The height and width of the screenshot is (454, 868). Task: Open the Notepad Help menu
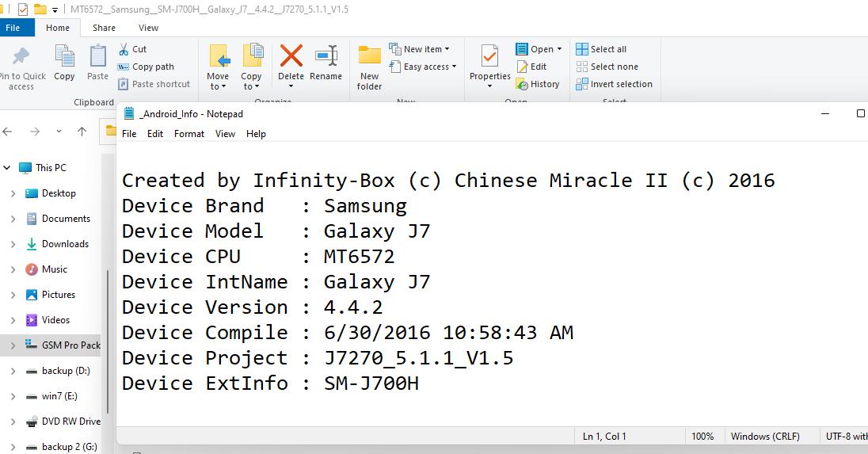coord(256,134)
